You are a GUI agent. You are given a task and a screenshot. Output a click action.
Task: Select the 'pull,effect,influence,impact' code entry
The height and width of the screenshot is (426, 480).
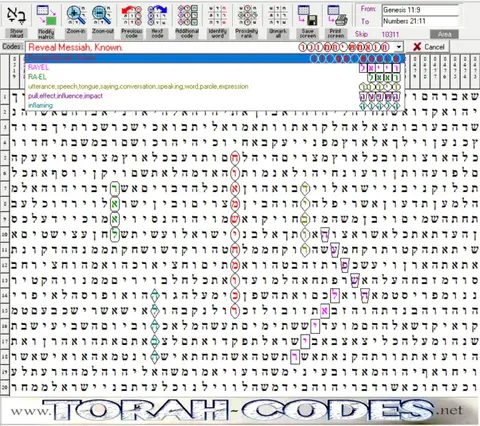point(215,96)
